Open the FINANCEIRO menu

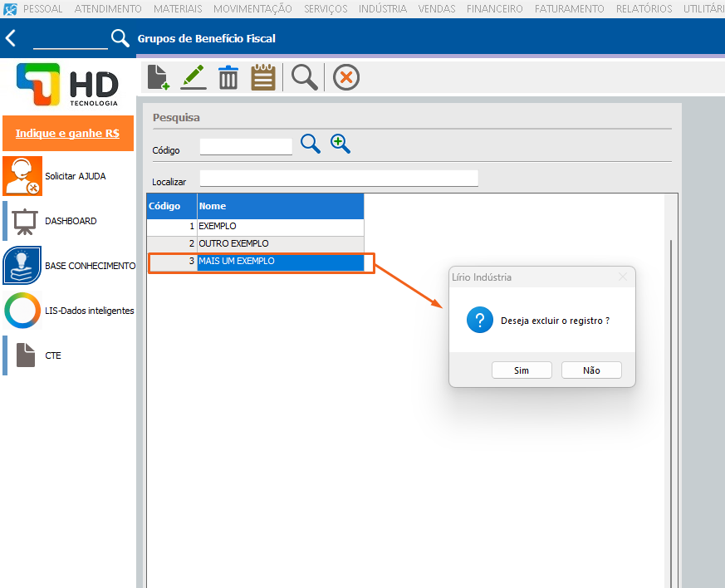[x=495, y=8]
